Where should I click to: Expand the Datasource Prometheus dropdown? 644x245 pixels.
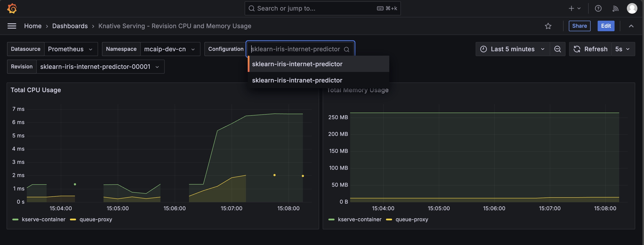tap(71, 49)
